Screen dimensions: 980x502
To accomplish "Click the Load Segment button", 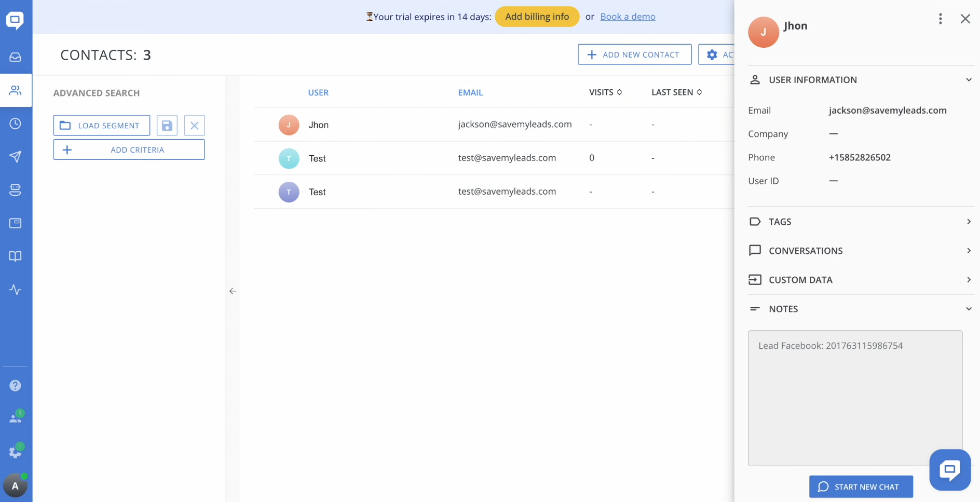I will [x=102, y=126].
